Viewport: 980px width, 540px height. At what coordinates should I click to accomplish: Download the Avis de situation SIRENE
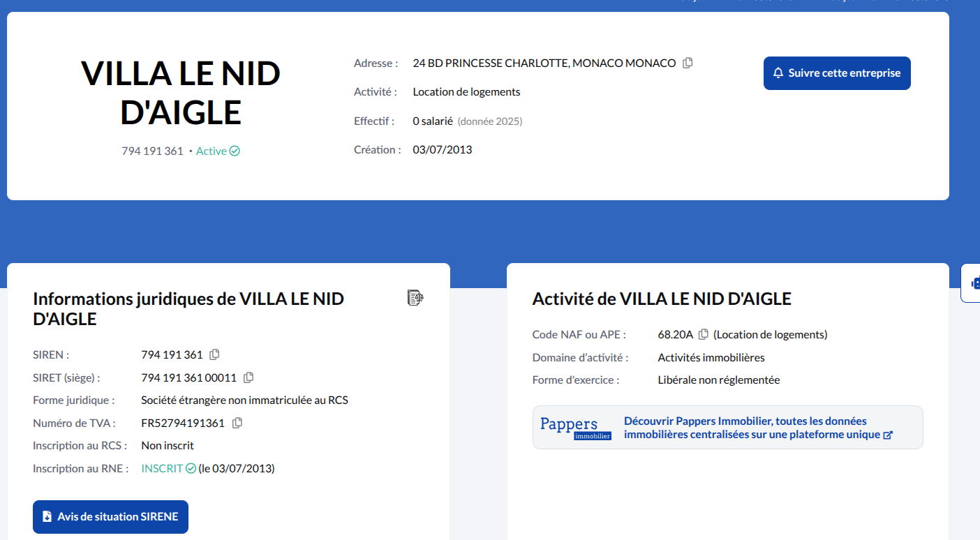coord(110,517)
